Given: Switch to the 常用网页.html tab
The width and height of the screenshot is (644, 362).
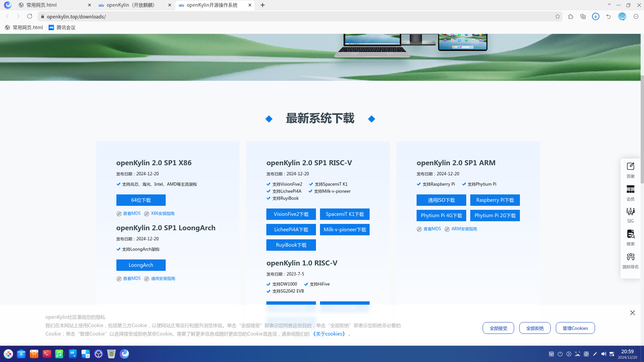Looking at the screenshot, I should [x=55, y=5].
